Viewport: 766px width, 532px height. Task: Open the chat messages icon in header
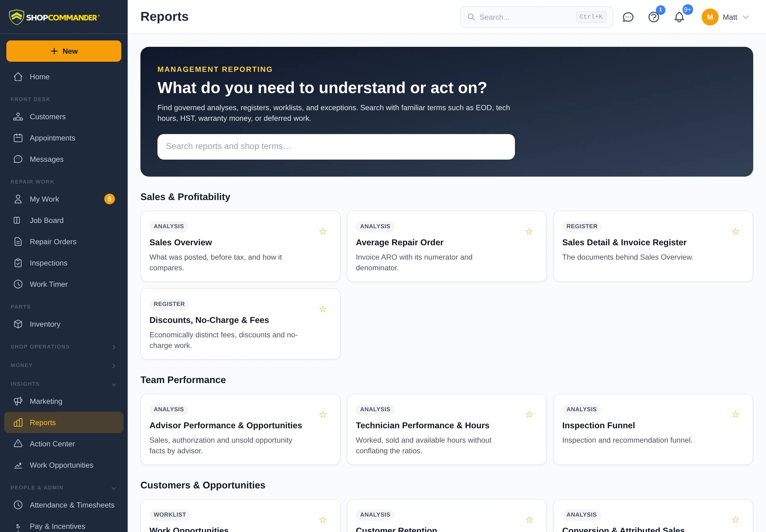(x=628, y=17)
